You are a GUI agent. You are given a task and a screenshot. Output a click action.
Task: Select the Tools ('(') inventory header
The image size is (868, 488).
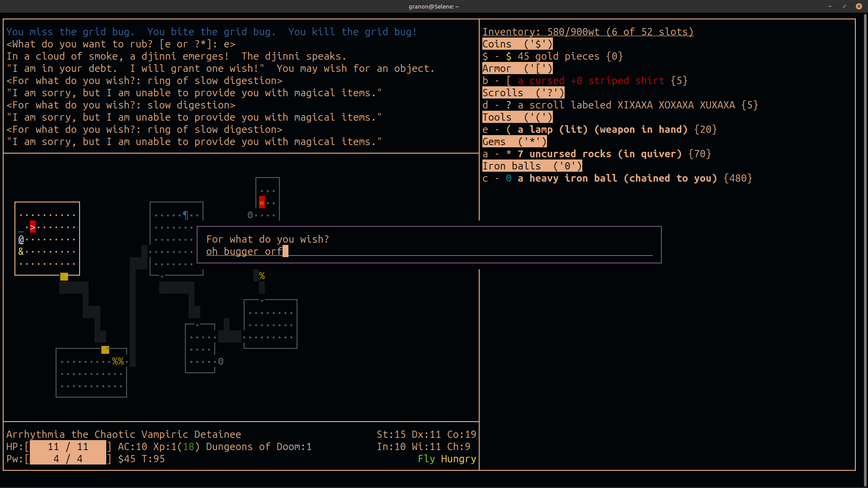517,117
